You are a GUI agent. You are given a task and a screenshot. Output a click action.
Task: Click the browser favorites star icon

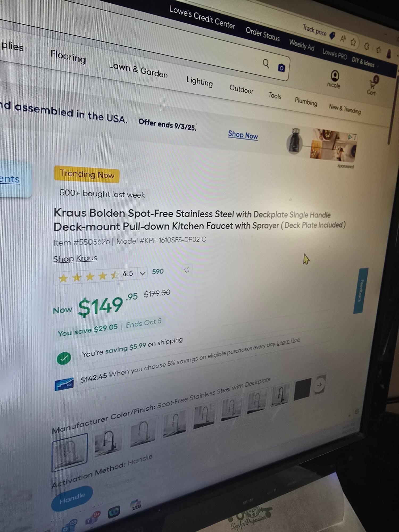(x=353, y=42)
